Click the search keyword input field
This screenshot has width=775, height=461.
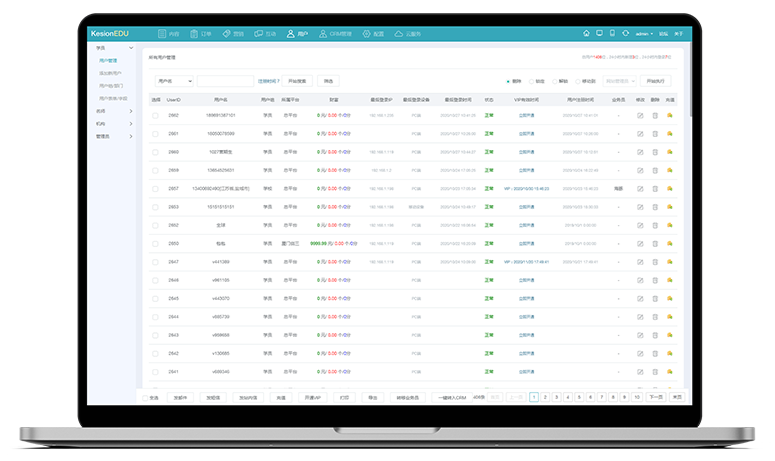click(x=225, y=81)
